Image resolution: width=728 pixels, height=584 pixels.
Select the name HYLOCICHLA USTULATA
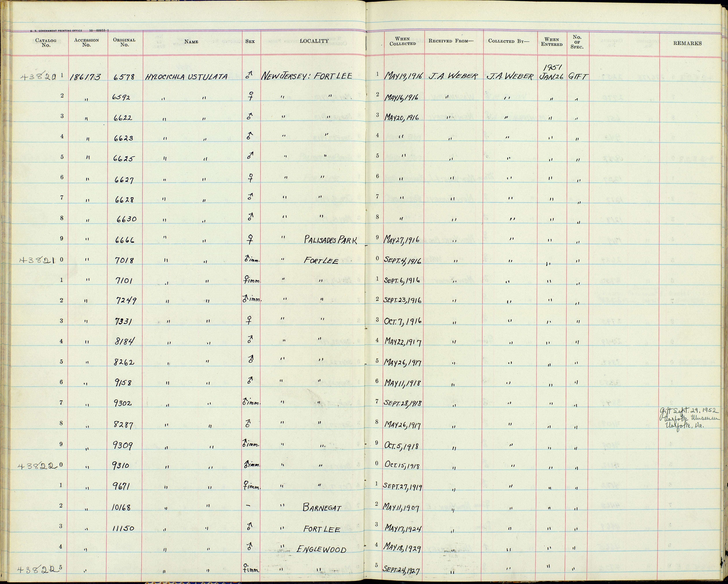[x=186, y=77]
